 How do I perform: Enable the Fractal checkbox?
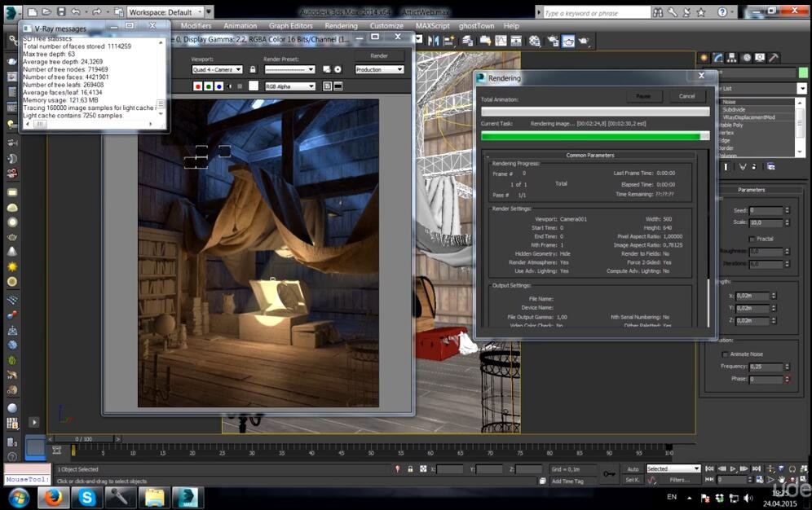(752, 239)
